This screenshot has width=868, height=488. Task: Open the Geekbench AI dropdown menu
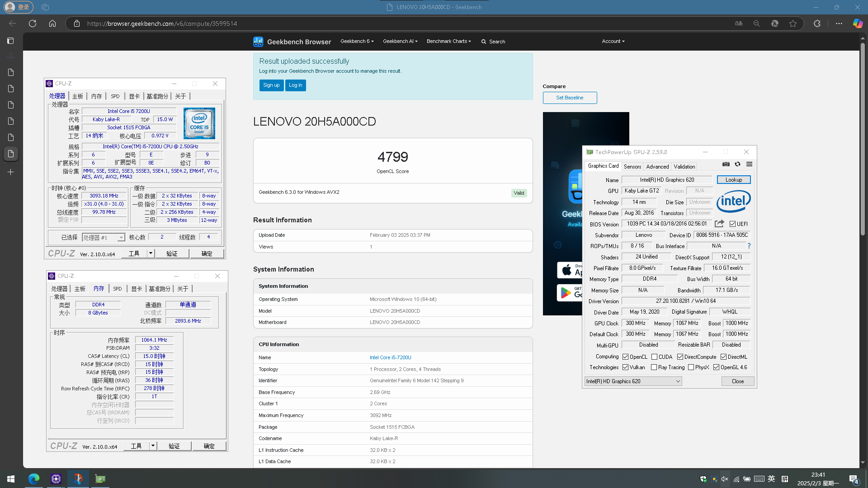click(x=400, y=41)
